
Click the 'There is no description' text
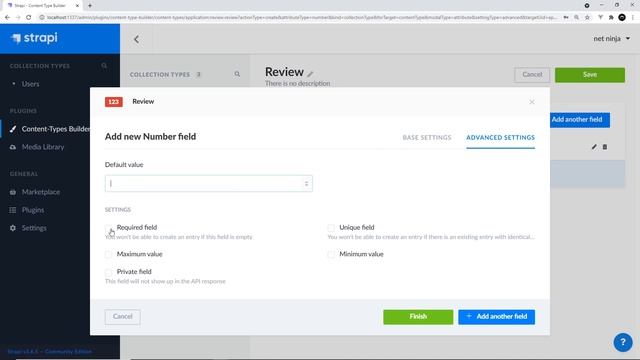pyautogui.click(x=298, y=83)
